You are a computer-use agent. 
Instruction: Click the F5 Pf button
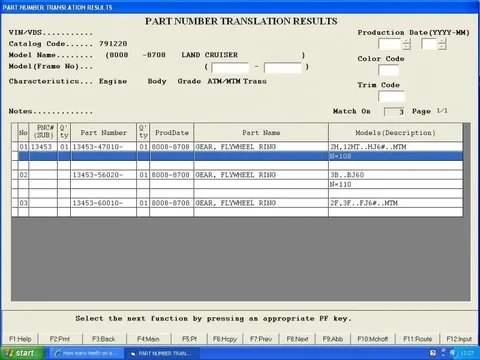point(189,339)
